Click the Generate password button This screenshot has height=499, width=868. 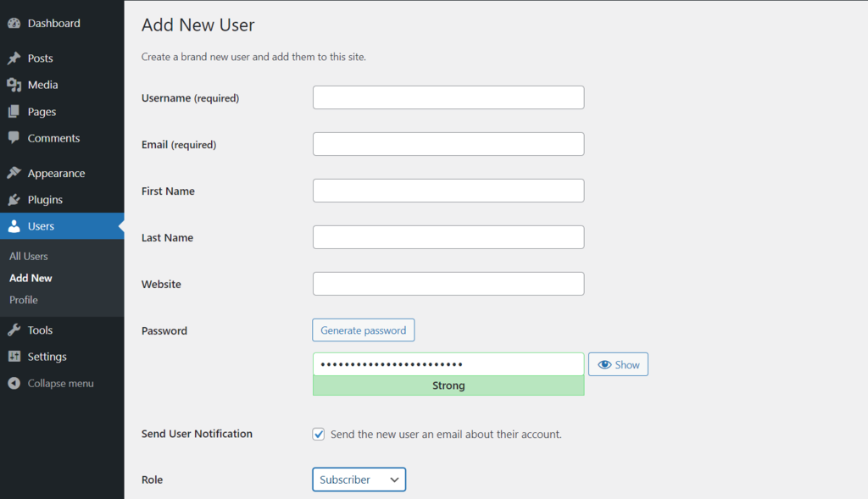point(363,330)
